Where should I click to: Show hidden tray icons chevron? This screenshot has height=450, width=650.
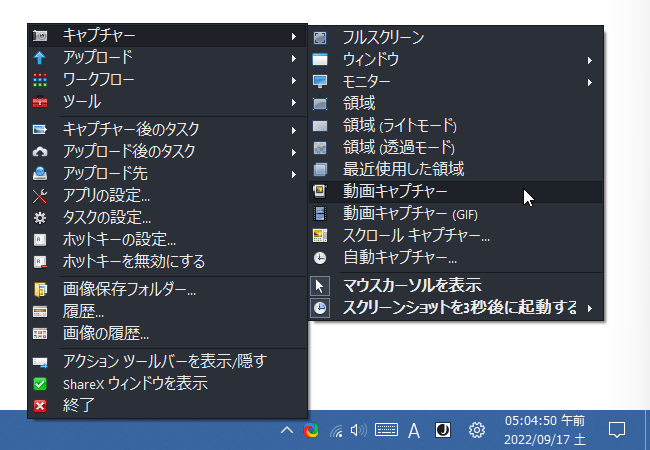286,431
